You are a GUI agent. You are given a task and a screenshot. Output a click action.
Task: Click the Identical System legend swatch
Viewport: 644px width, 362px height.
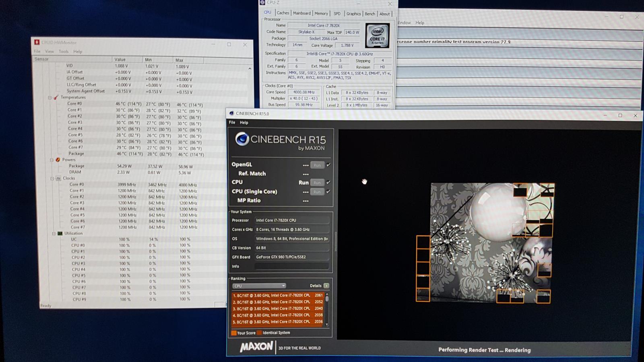coord(260,333)
